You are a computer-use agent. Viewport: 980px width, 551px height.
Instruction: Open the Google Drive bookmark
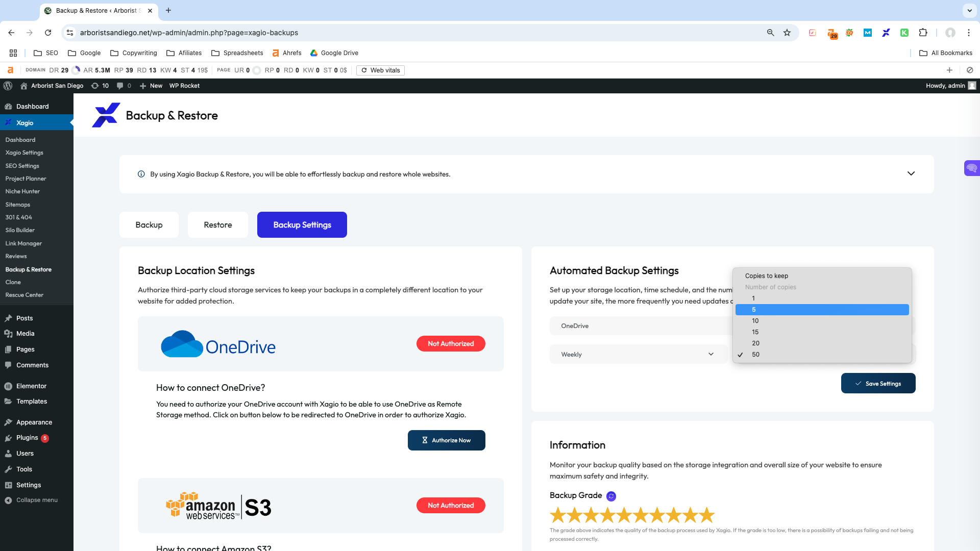pyautogui.click(x=334, y=53)
